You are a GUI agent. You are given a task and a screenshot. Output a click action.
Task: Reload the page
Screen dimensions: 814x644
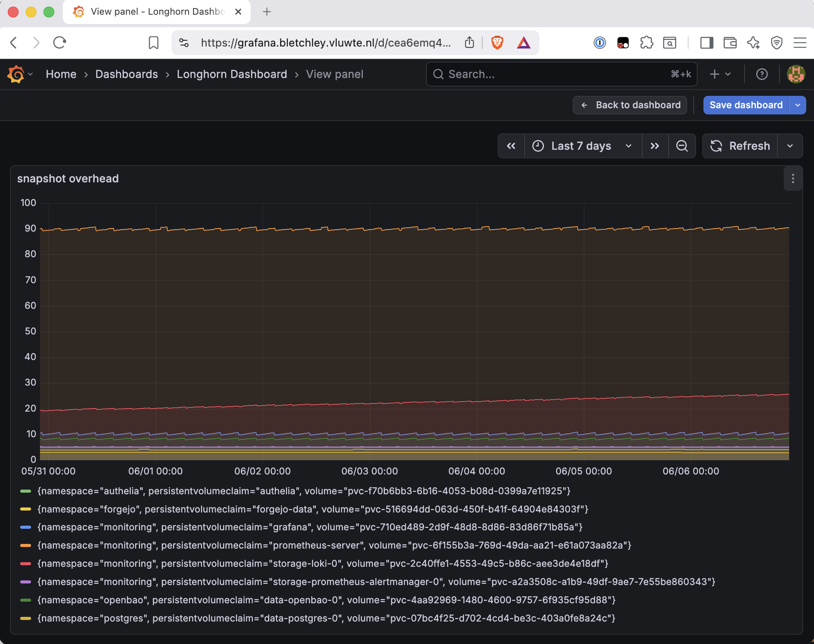click(x=59, y=43)
